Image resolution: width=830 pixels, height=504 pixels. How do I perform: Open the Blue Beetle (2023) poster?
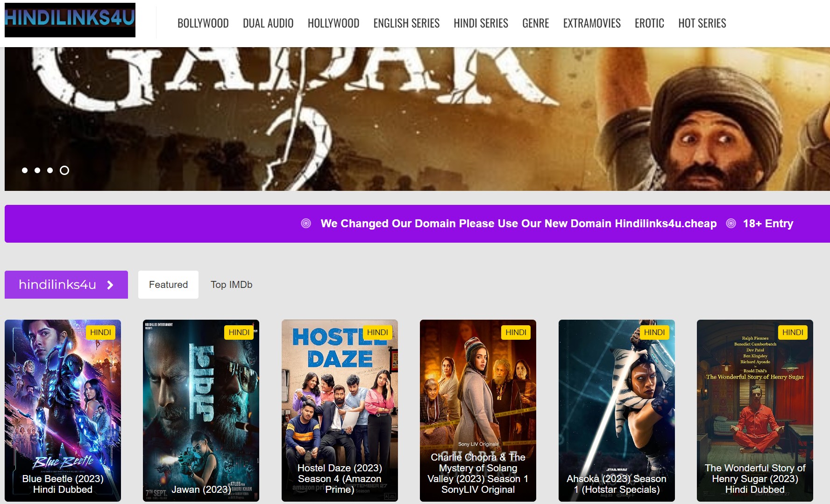pyautogui.click(x=63, y=411)
